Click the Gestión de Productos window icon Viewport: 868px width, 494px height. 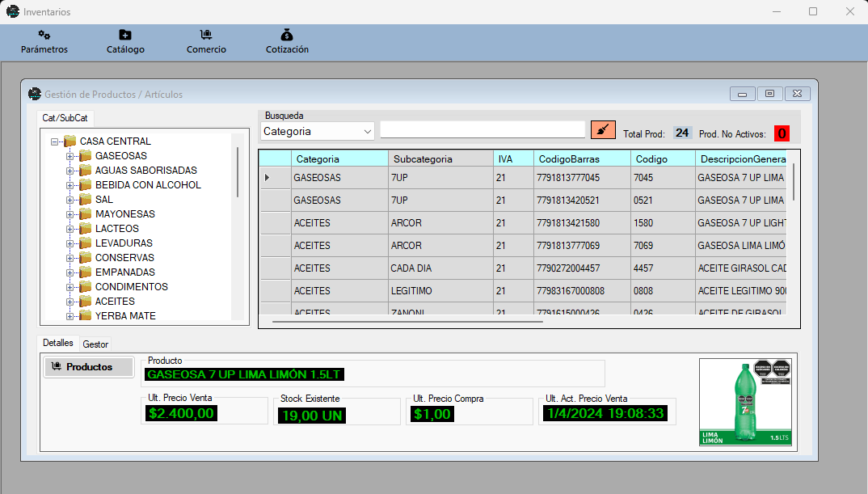click(35, 94)
